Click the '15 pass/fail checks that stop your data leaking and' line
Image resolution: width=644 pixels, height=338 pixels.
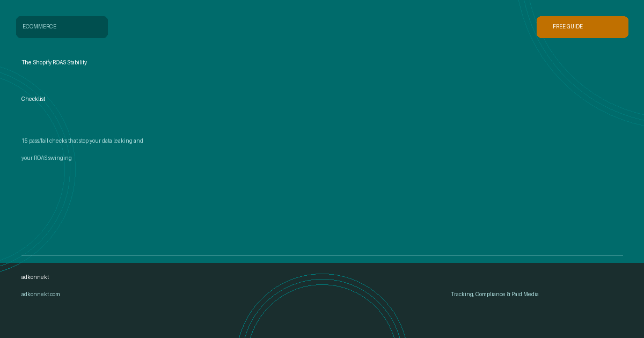point(82,141)
